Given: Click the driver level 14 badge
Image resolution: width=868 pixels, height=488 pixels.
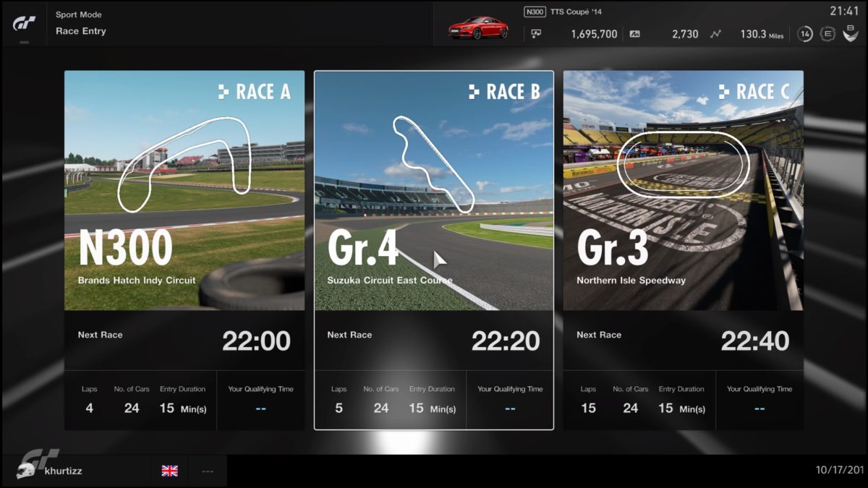Looking at the screenshot, I should click(x=805, y=33).
